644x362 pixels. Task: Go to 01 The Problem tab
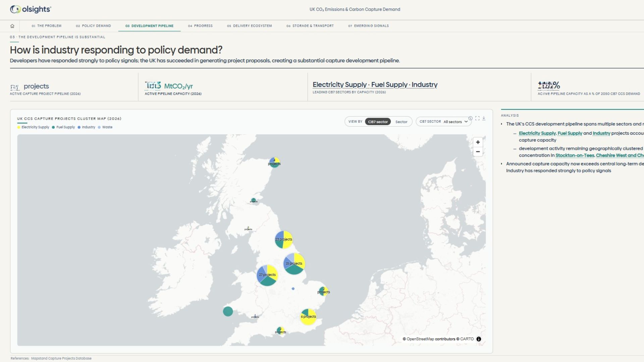click(47, 26)
